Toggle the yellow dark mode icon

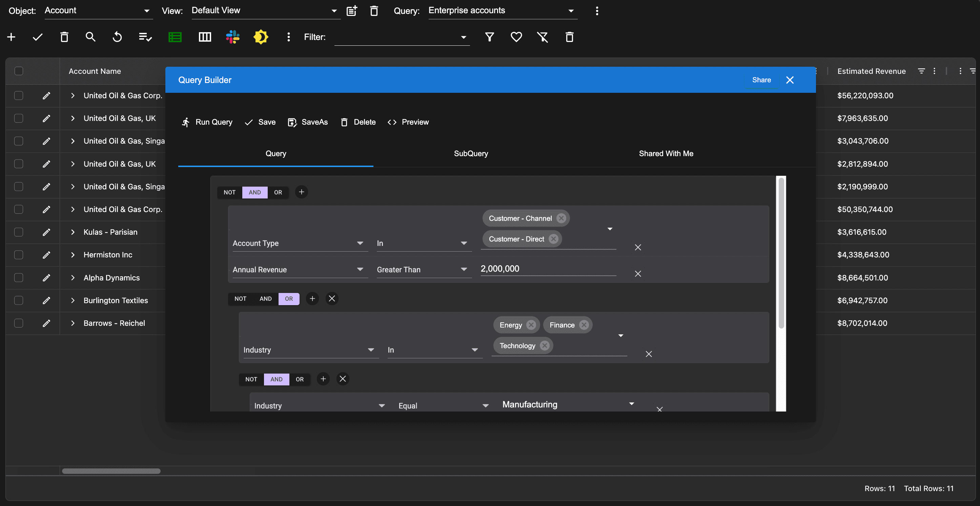tap(261, 37)
